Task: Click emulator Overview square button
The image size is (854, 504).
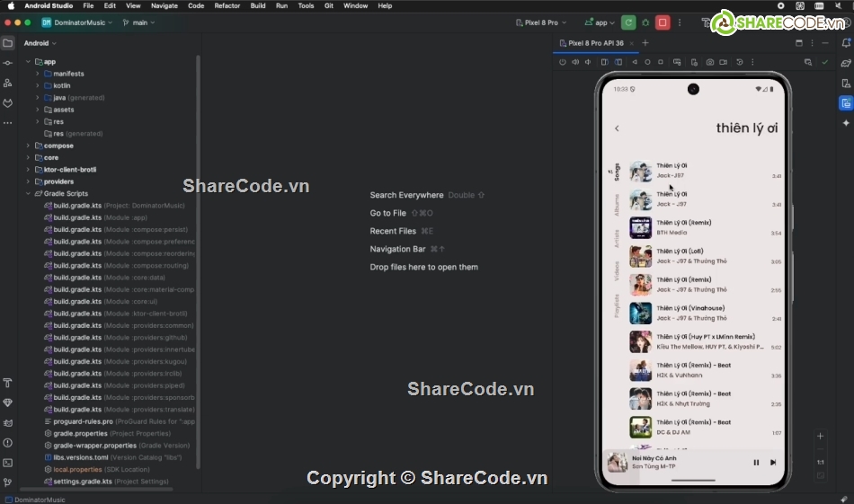Action: [661, 62]
